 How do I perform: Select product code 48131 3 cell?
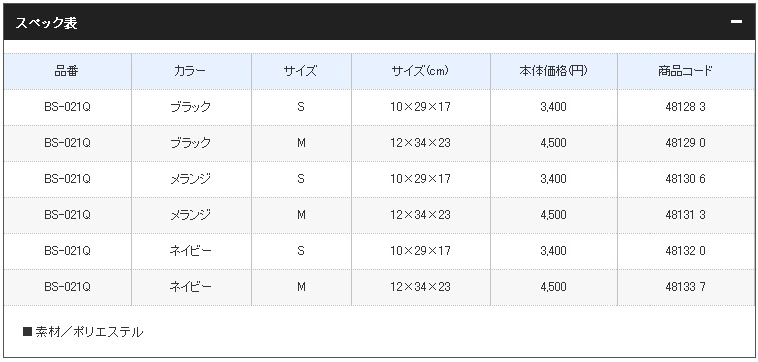(685, 215)
